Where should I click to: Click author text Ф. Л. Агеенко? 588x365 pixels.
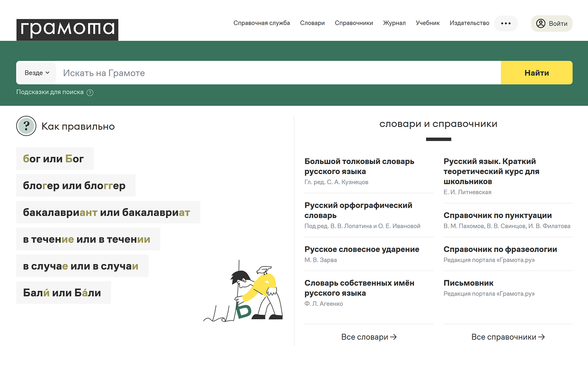pyautogui.click(x=323, y=304)
